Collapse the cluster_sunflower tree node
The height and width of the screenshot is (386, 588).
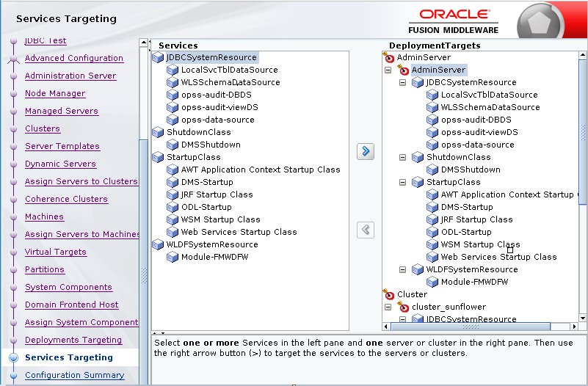(x=388, y=307)
